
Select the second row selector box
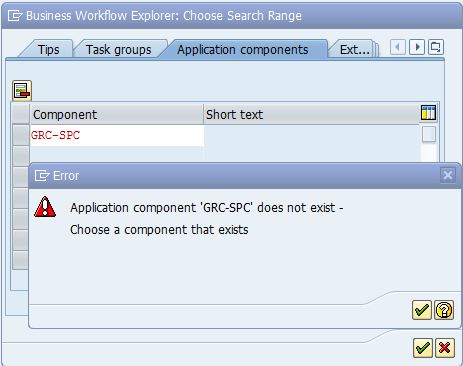[21, 156]
